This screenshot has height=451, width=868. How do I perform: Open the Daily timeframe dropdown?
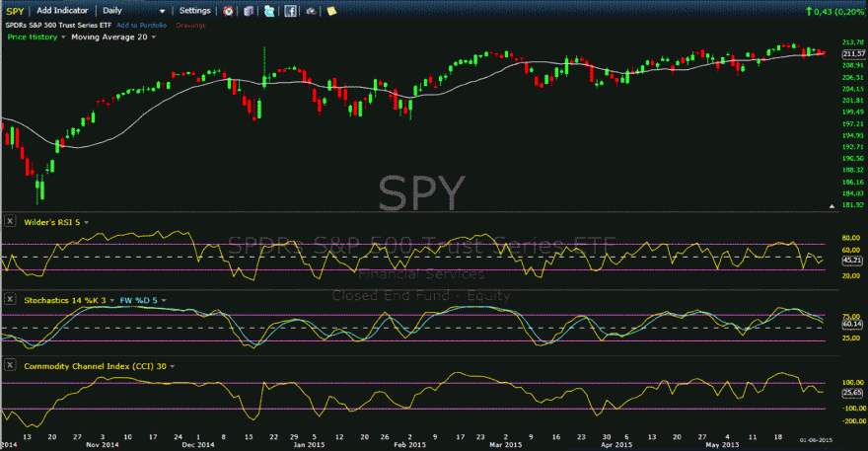coord(162,11)
